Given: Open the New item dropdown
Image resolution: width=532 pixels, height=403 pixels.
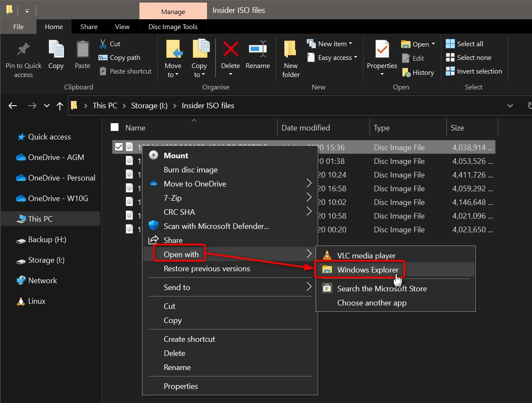Looking at the screenshot, I should tap(330, 44).
